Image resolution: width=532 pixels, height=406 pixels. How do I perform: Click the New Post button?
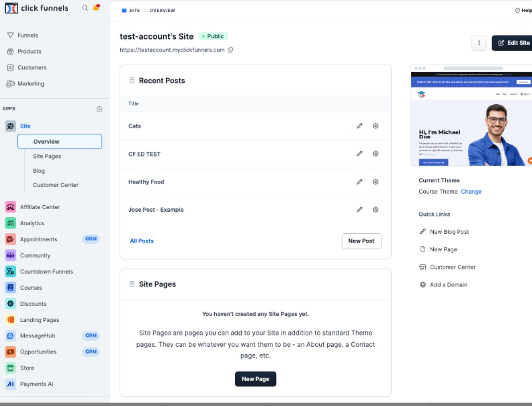coord(361,241)
